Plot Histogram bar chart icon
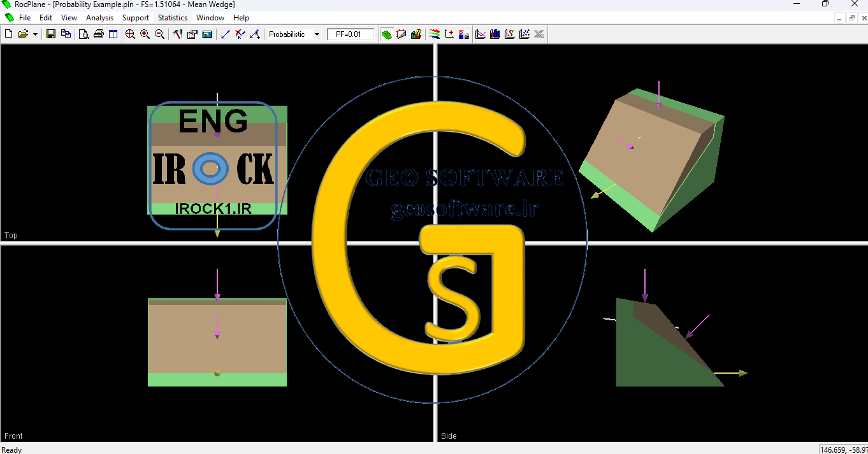 pos(495,34)
